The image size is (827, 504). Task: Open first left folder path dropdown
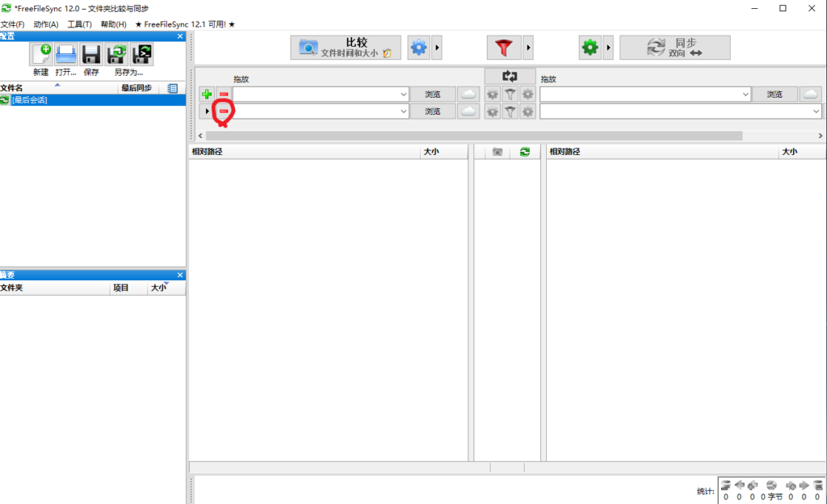point(404,94)
